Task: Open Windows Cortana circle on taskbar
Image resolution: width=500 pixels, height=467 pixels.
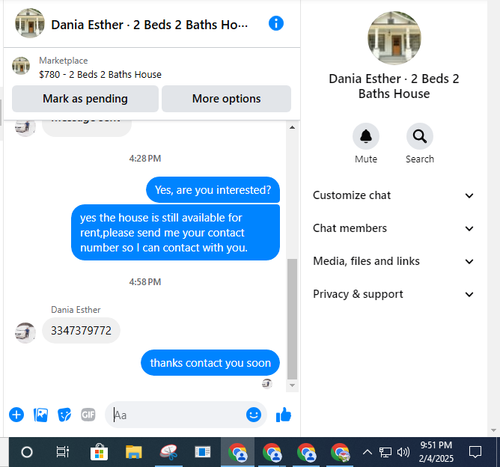Action: (x=27, y=452)
